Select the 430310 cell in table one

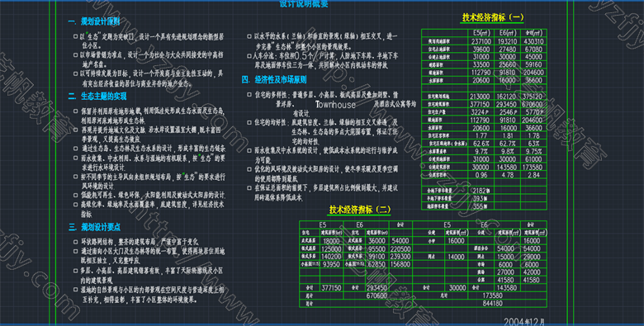coord(533,41)
